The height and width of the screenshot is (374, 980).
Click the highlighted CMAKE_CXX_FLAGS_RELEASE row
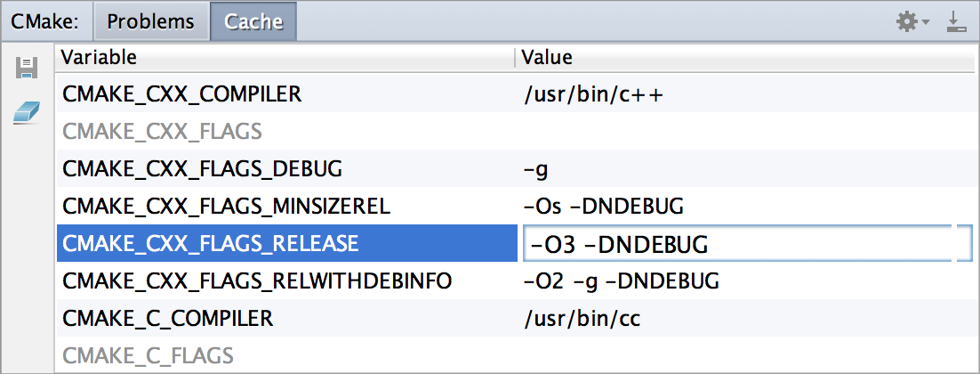pyautogui.click(x=211, y=243)
